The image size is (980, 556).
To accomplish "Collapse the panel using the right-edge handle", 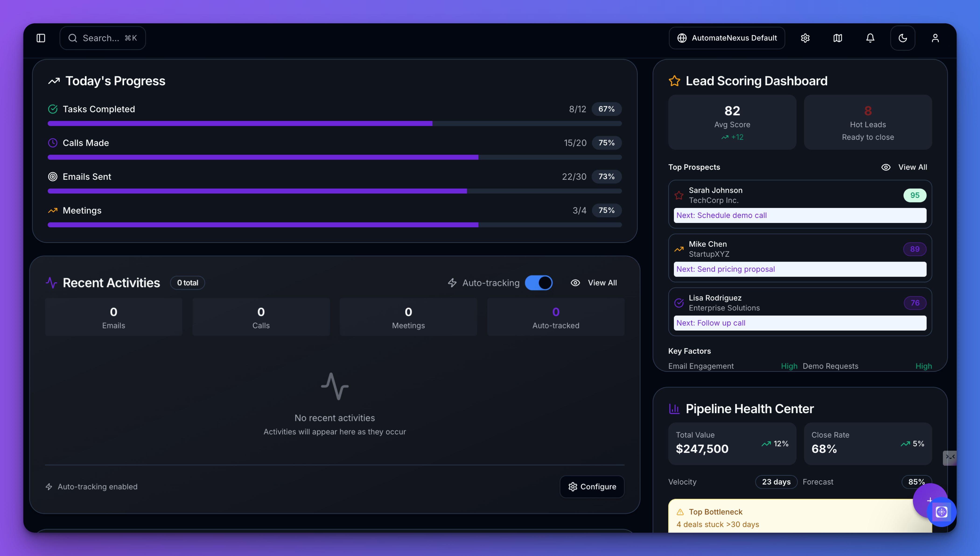I will tap(950, 457).
